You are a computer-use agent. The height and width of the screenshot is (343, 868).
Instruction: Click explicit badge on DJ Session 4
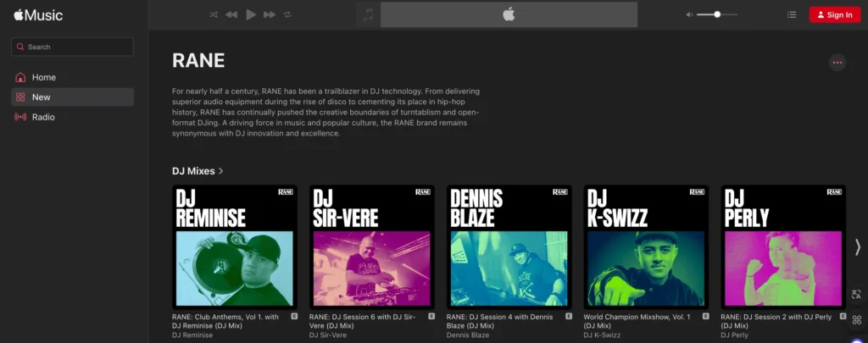tap(569, 317)
